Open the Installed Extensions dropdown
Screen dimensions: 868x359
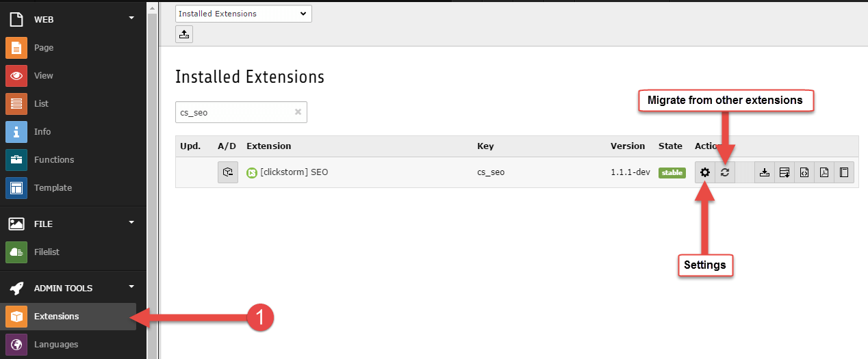point(244,14)
